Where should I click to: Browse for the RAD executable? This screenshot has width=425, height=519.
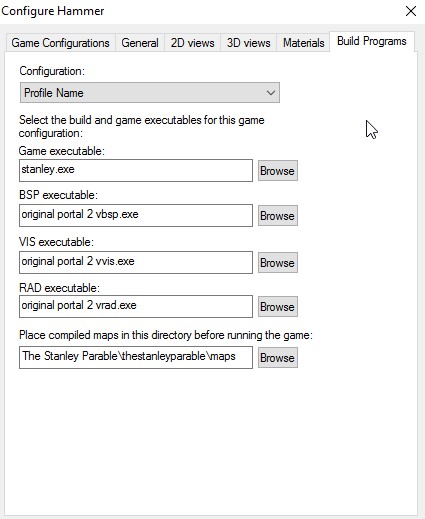278,307
